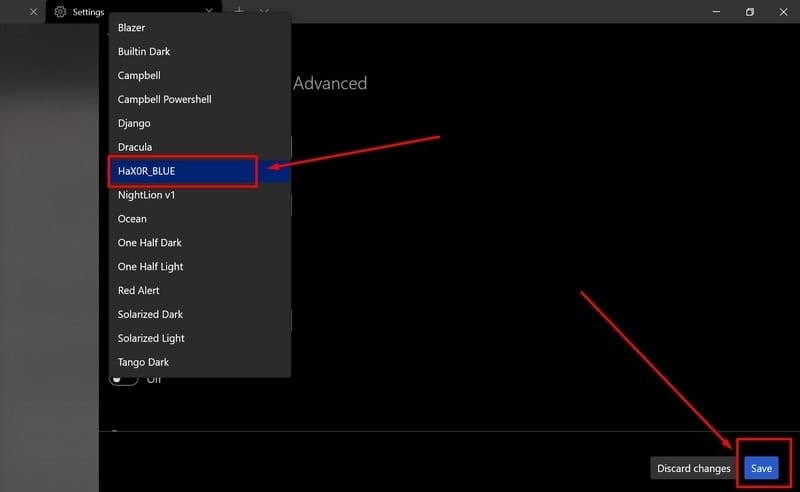Minimize the terminal window
Screen dimensions: 800x492
[x=716, y=12]
